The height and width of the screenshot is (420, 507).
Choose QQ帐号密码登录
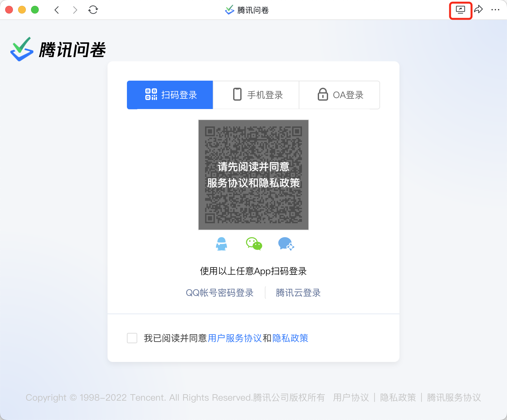[x=220, y=293]
